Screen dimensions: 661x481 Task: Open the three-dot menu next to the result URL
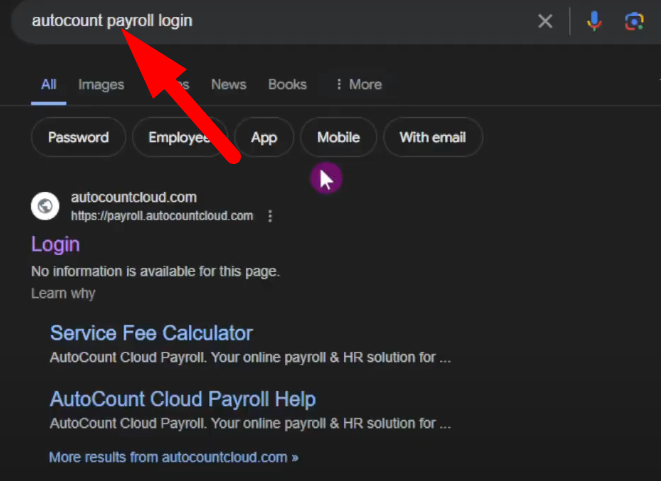click(x=270, y=216)
